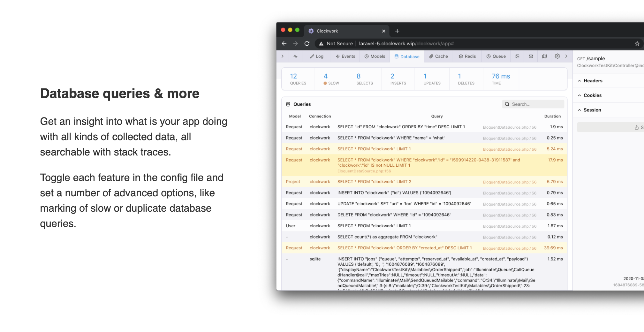This screenshot has width=644, height=332.
Task: Click the GET /sample request title
Action: click(591, 58)
